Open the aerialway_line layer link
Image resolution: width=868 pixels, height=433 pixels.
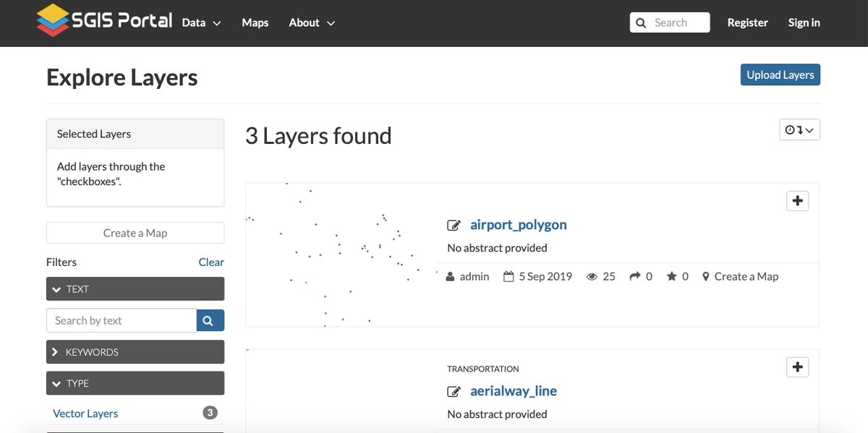(514, 391)
